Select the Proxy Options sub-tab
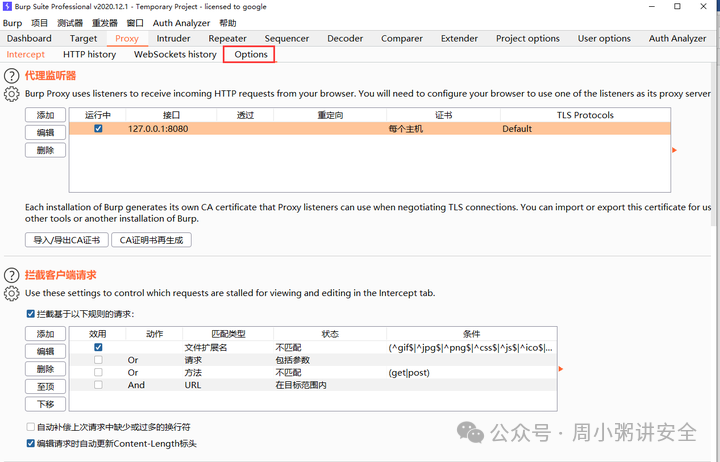 251,54
